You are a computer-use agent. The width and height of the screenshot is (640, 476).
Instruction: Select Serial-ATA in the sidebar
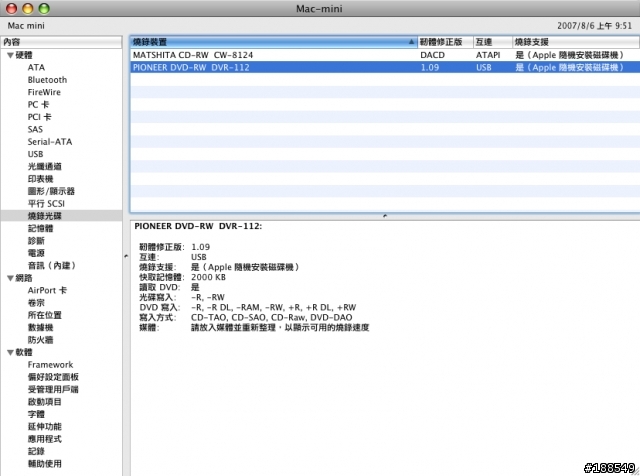click(49, 142)
